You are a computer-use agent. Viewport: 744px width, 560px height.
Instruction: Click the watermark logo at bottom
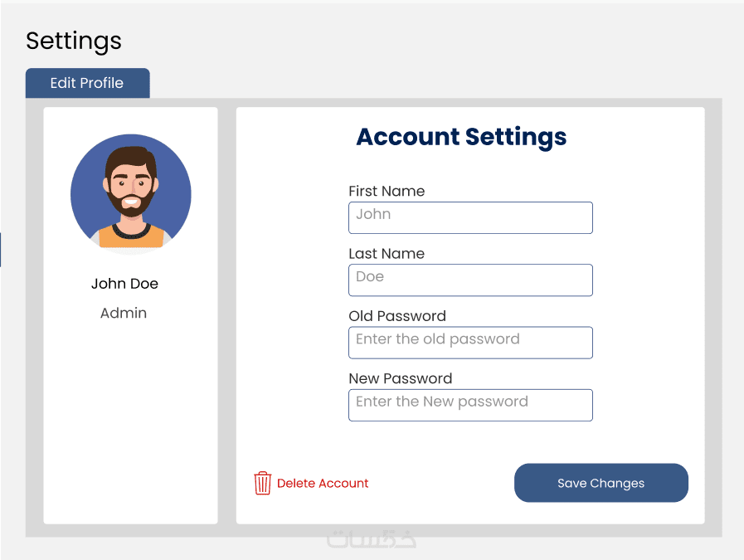[x=372, y=539]
